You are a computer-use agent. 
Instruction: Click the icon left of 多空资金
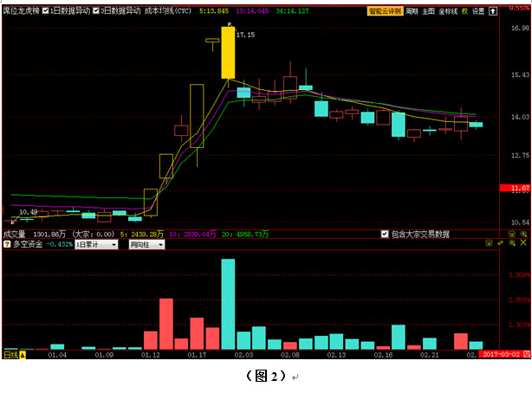coord(6,245)
